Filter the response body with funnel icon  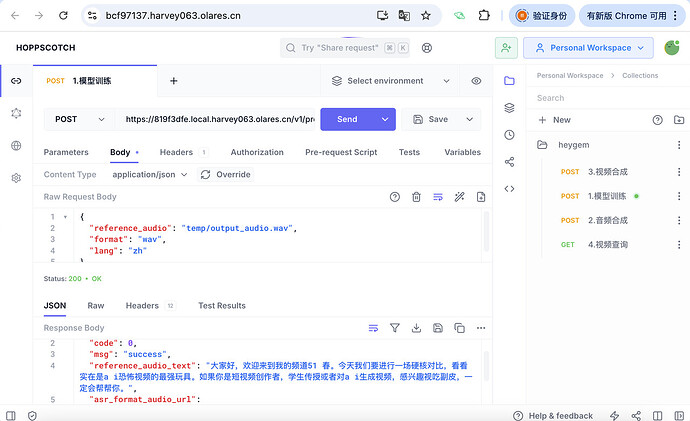pyautogui.click(x=395, y=328)
